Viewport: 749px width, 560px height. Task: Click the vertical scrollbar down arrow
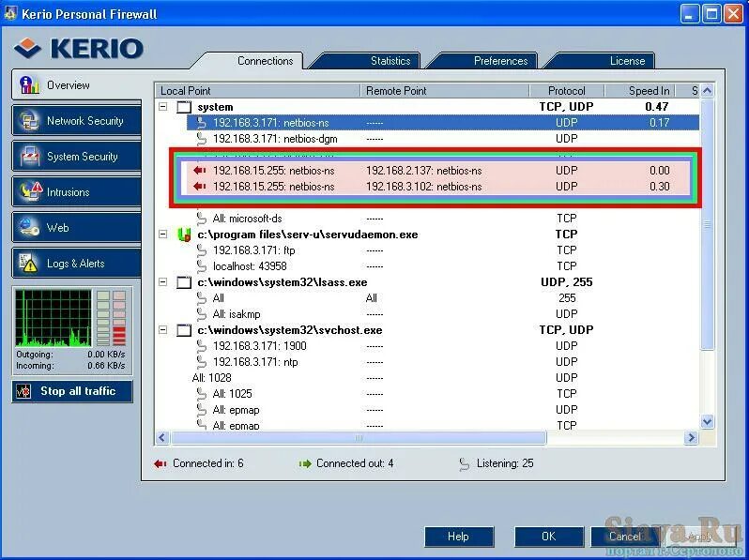tap(708, 421)
